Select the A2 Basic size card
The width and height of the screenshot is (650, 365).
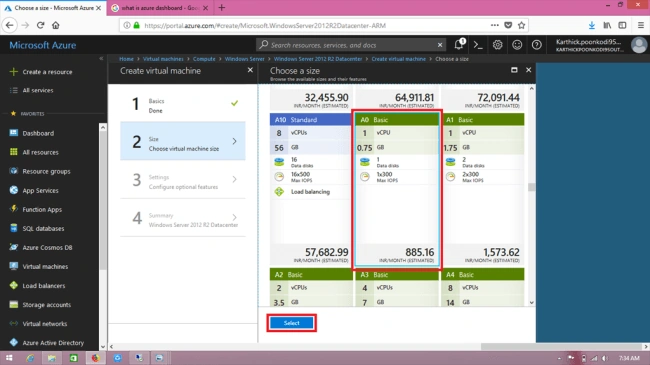(x=310, y=287)
